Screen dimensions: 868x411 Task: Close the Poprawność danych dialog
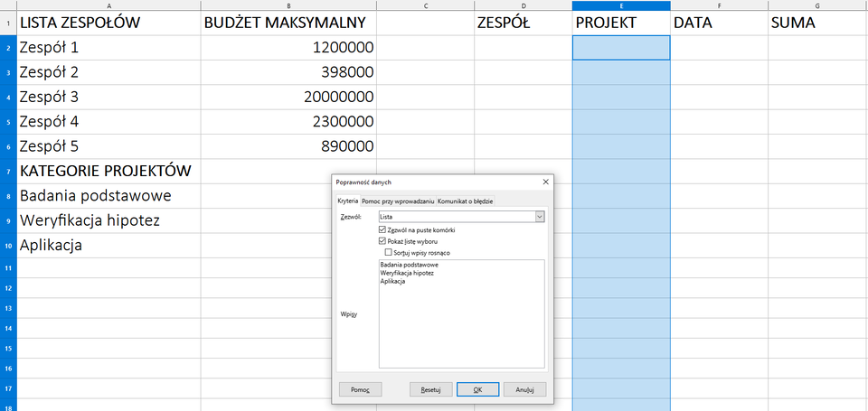click(545, 182)
